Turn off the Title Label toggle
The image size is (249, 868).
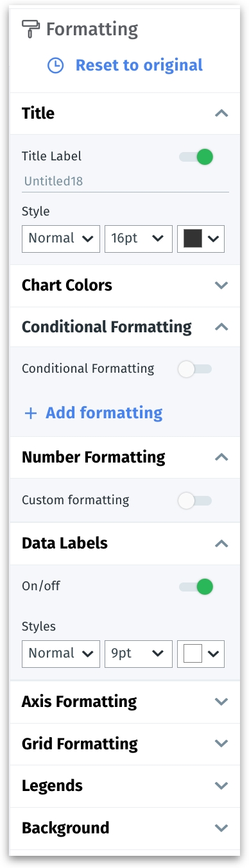pyautogui.click(x=196, y=157)
